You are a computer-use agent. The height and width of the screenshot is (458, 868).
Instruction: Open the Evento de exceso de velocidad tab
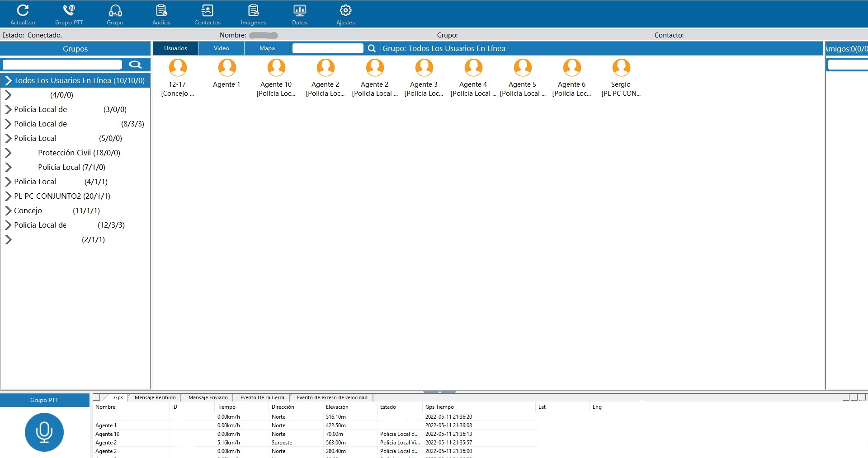coord(332,397)
